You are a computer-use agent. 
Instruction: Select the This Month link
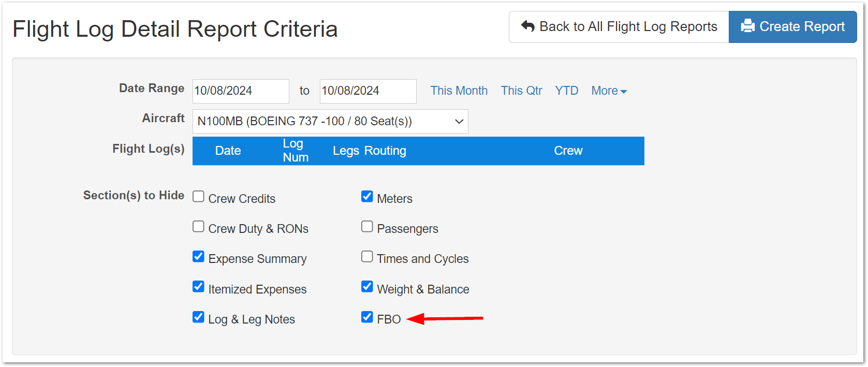(459, 91)
